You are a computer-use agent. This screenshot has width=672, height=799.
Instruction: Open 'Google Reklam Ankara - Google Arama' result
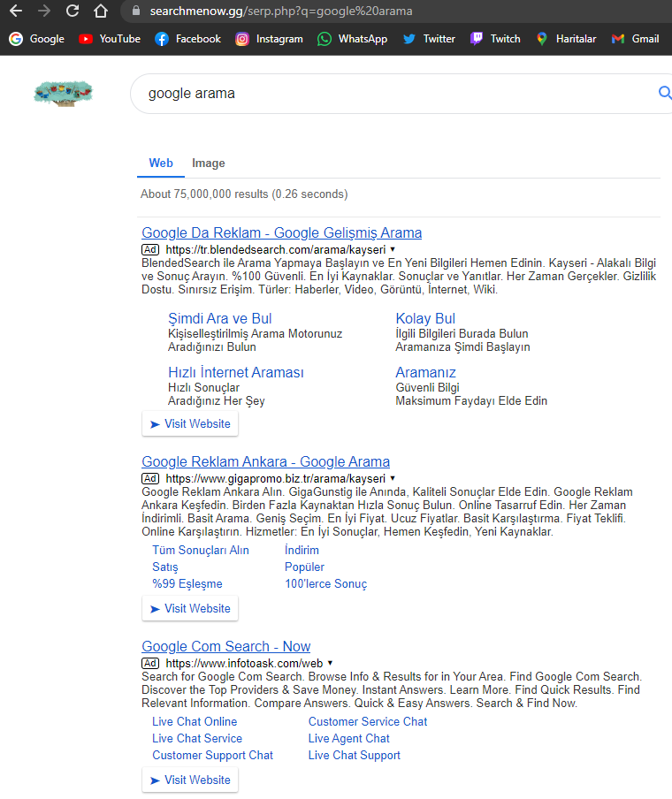(x=265, y=461)
